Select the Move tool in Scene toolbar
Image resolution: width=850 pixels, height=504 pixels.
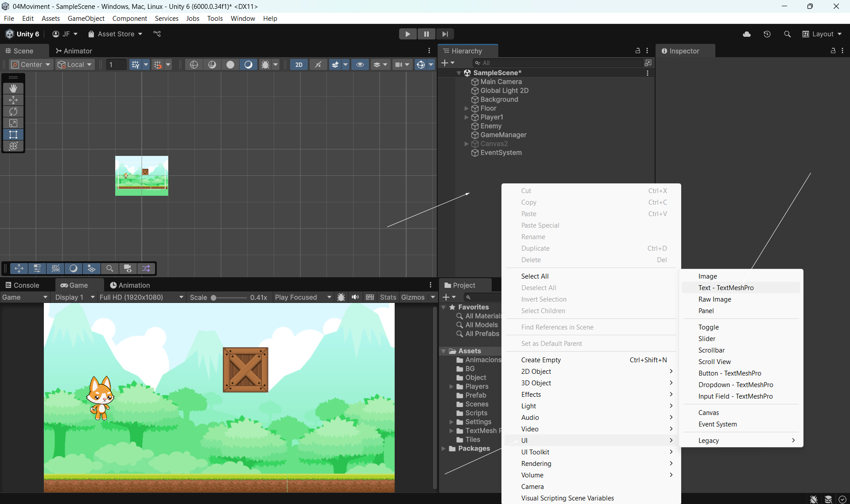click(13, 100)
